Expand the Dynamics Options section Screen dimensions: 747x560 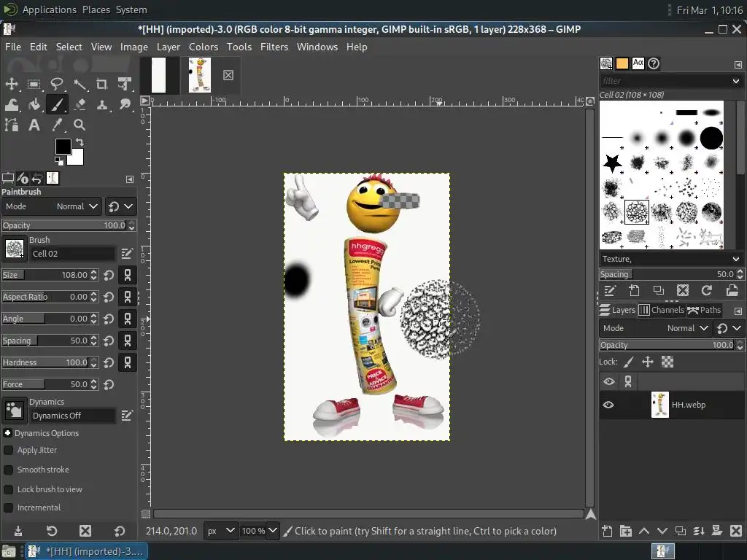7,433
